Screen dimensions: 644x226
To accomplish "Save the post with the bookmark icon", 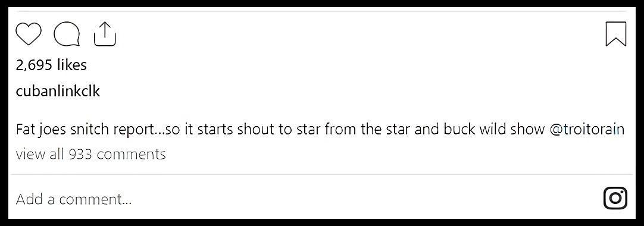I will [x=616, y=34].
